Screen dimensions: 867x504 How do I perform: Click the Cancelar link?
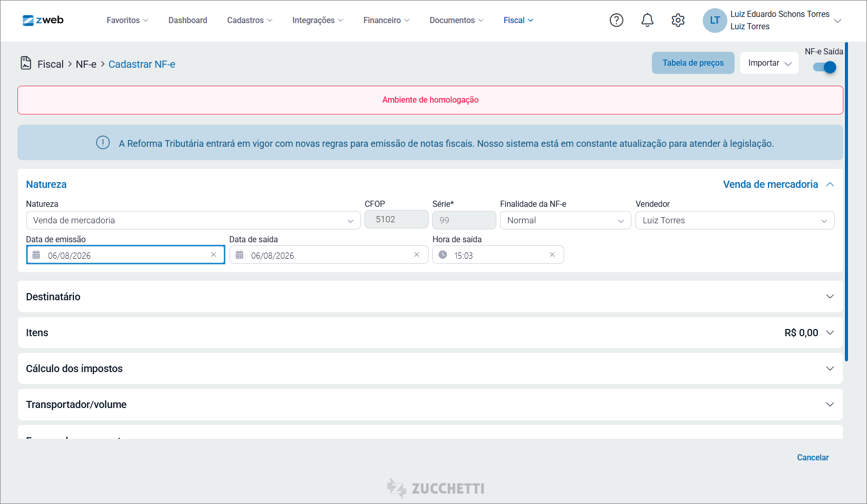[x=813, y=457]
